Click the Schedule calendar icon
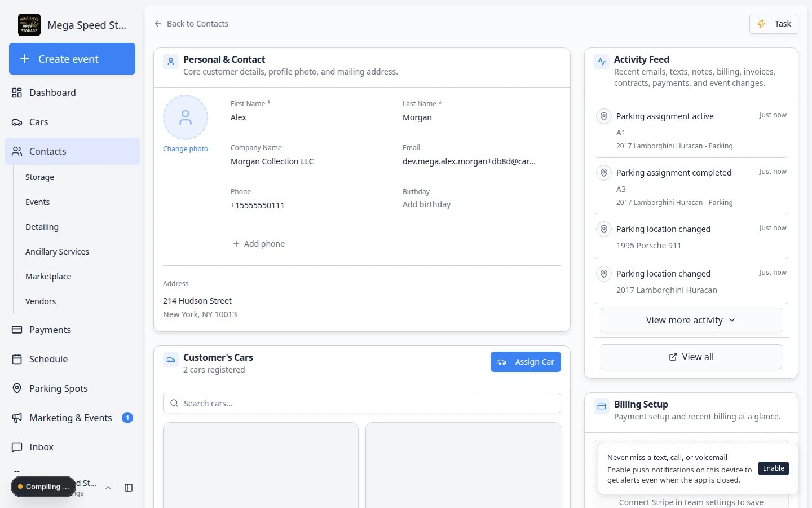 click(17, 359)
